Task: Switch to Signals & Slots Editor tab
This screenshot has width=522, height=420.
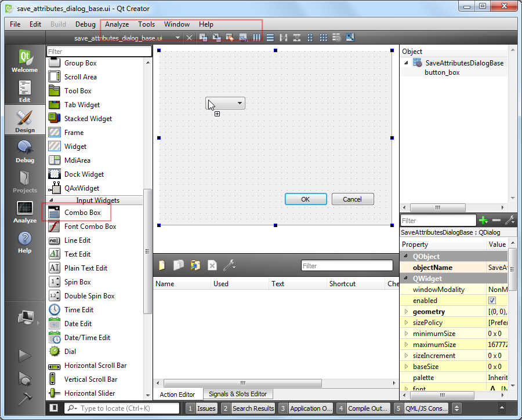Action: 238,394
